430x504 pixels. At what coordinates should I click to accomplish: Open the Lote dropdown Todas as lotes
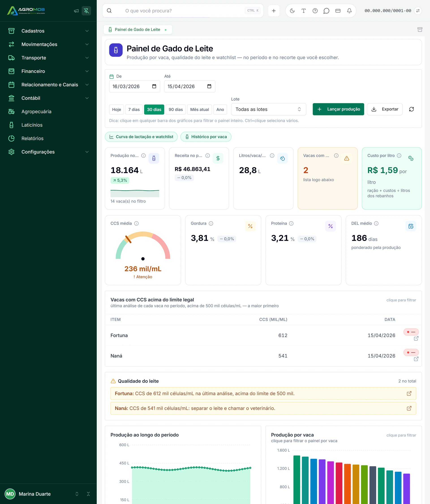tap(269, 109)
